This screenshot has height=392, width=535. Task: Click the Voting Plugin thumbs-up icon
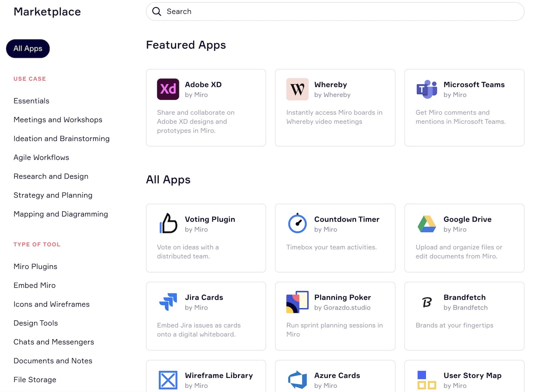(x=168, y=224)
